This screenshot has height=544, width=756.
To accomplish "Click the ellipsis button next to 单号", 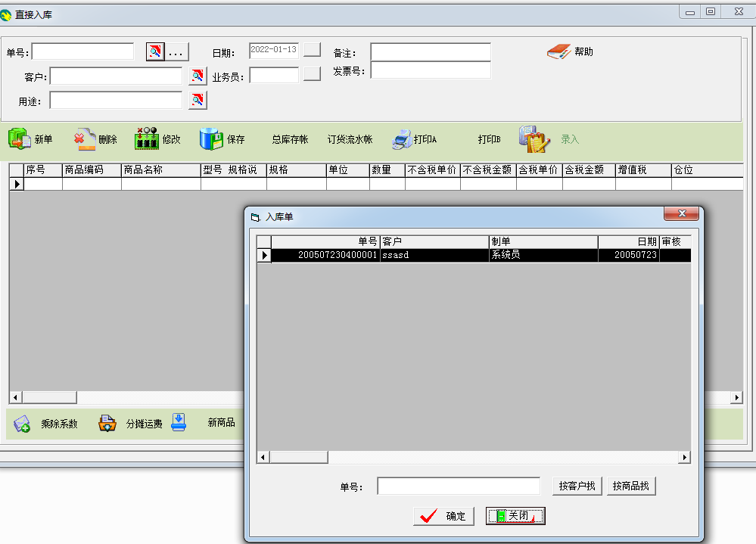I will [176, 51].
